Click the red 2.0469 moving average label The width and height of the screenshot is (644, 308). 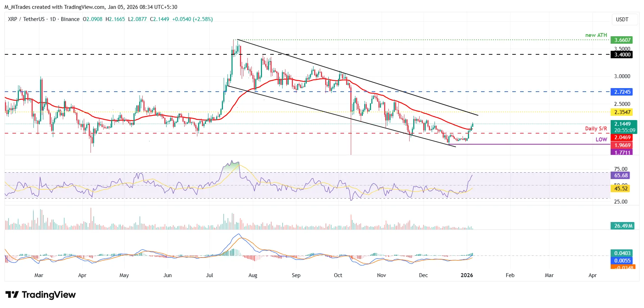tap(622, 137)
